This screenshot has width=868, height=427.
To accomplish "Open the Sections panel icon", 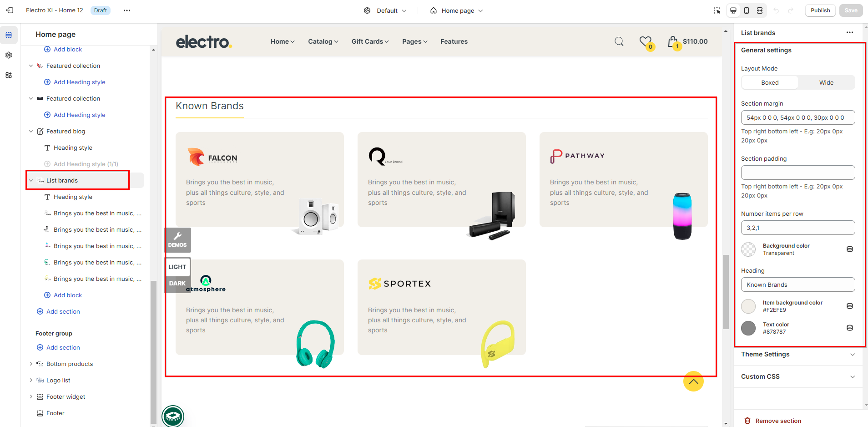I will point(9,35).
